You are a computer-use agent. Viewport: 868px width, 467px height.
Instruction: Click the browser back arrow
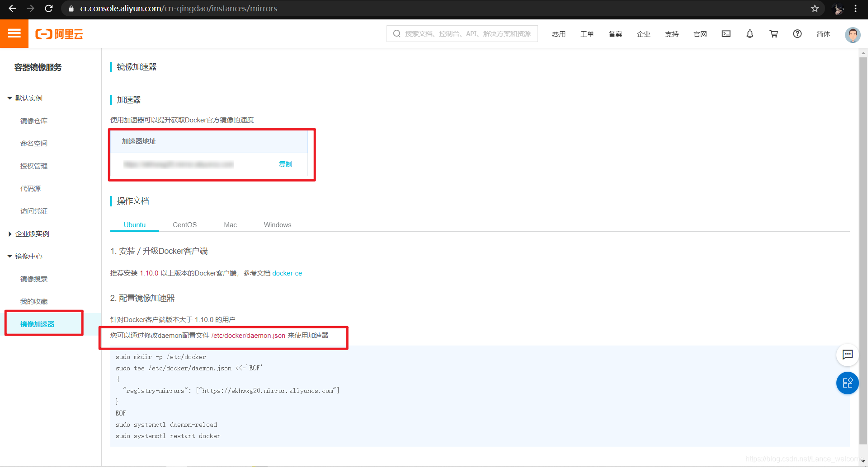[x=12, y=8]
